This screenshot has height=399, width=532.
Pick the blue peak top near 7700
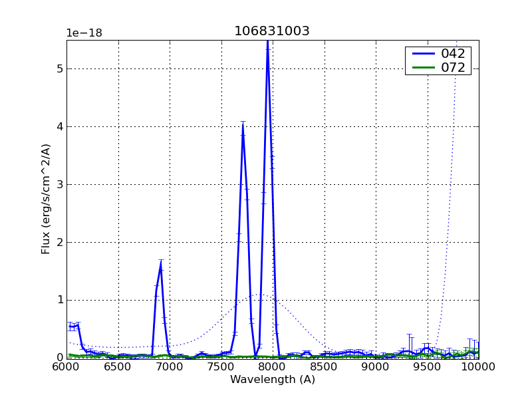(x=243, y=125)
